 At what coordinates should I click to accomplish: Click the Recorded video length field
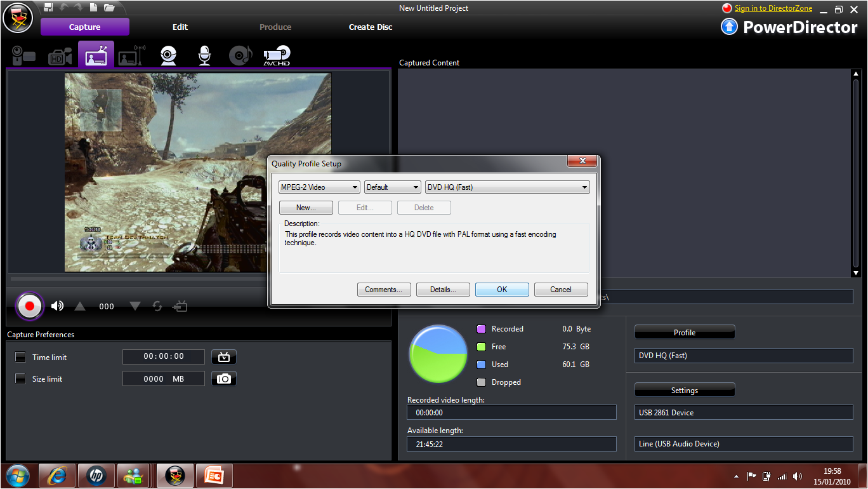point(511,412)
